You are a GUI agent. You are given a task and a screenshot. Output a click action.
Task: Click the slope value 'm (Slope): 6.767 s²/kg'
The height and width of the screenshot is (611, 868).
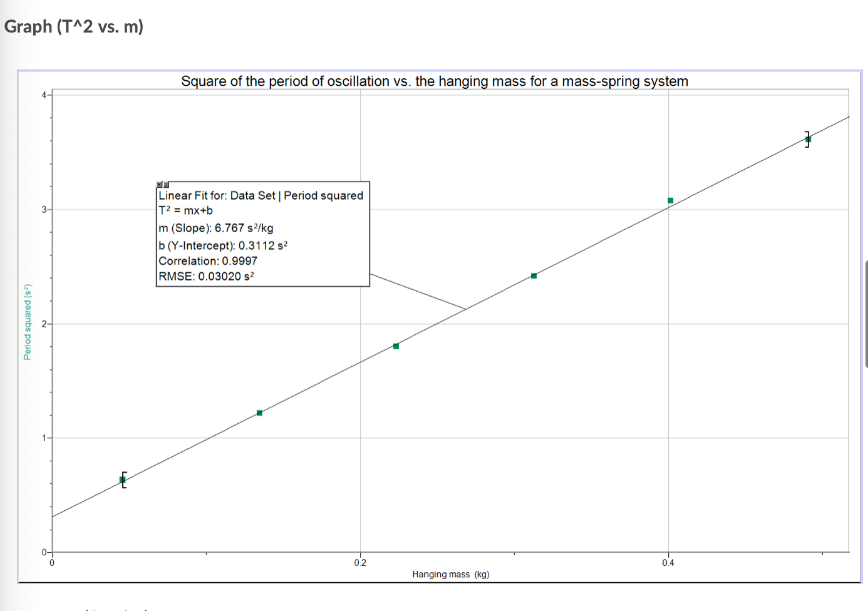[216, 228]
